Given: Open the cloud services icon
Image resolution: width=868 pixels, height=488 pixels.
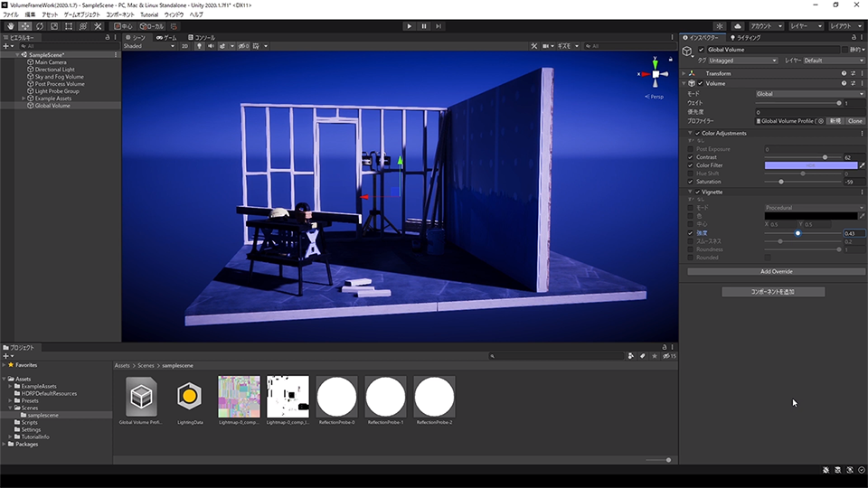Looking at the screenshot, I should click(x=737, y=26).
